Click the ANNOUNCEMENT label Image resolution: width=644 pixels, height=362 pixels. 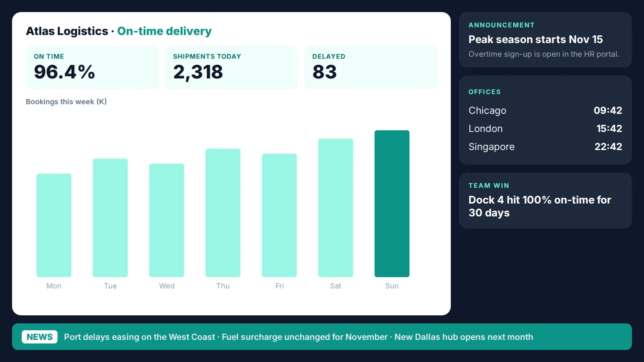[502, 25]
